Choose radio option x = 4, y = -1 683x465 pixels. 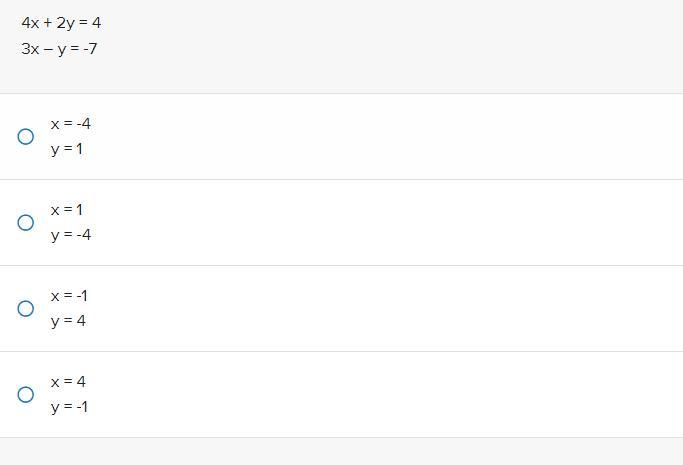[x=26, y=394]
